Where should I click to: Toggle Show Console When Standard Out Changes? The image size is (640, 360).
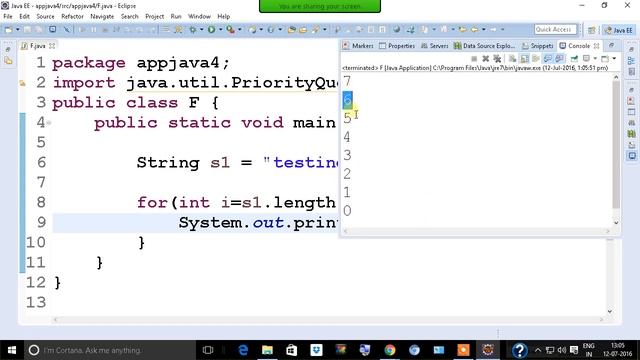(x=547, y=59)
